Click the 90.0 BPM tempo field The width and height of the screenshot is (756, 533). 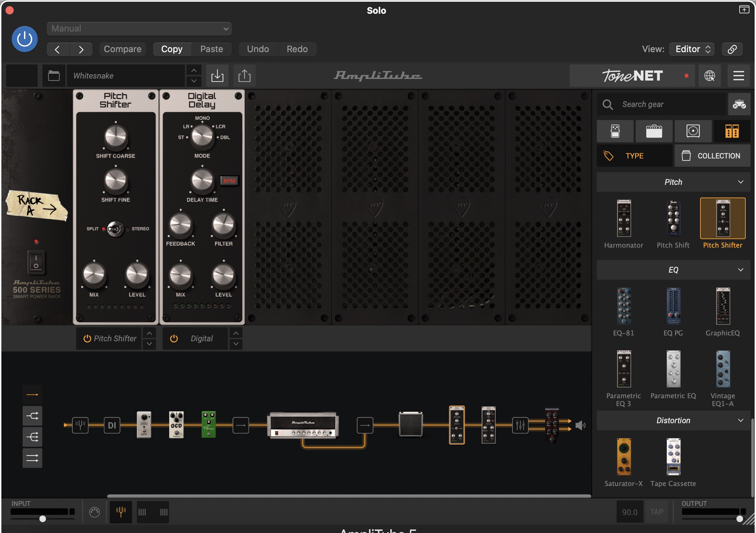630,512
